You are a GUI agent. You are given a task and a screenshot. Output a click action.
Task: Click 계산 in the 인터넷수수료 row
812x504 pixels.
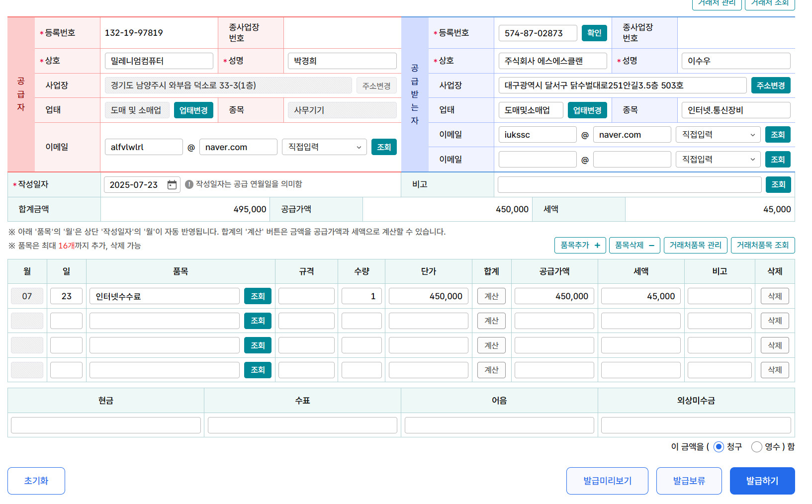(x=491, y=296)
